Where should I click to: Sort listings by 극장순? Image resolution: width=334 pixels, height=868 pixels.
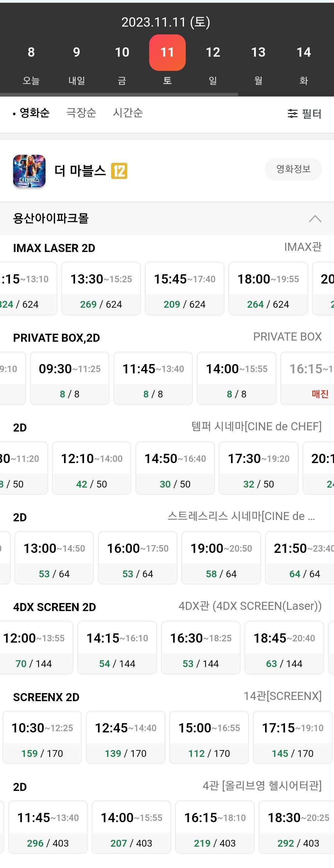pos(81,113)
